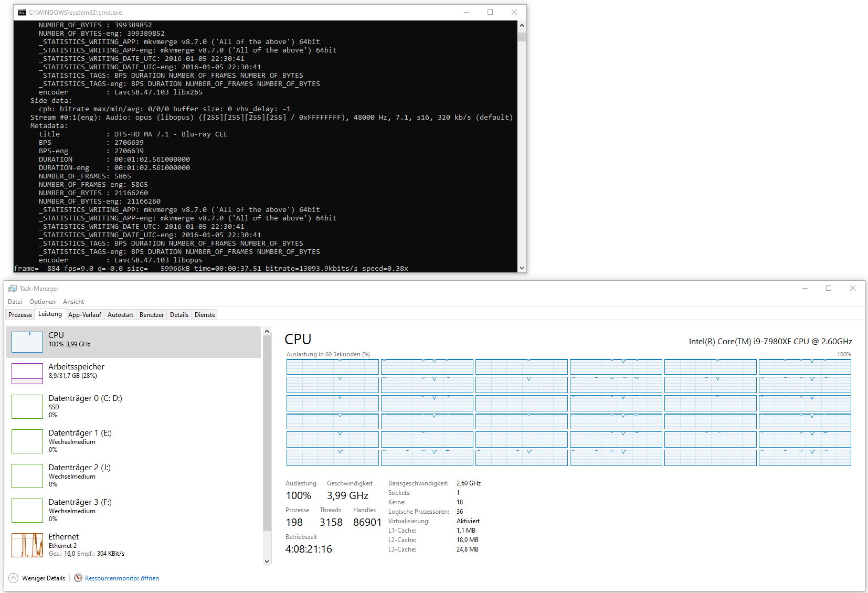Show the Details tab
This screenshot has width=868, height=593.
[x=179, y=315]
